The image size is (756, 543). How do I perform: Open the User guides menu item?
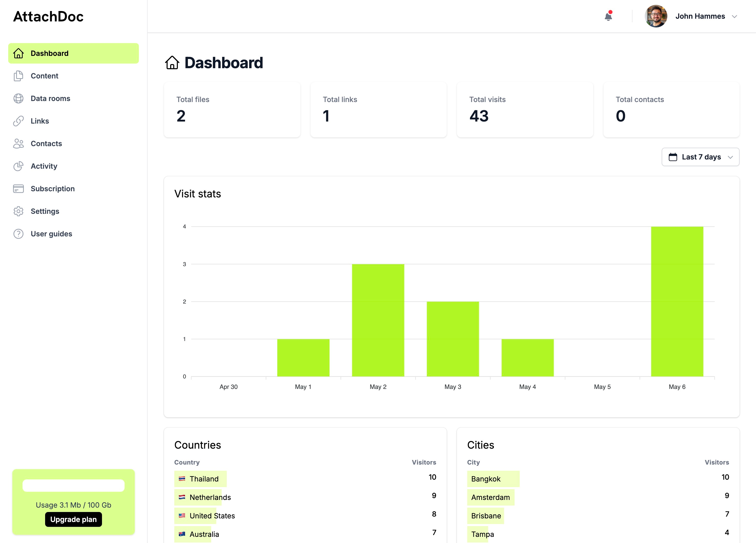[x=51, y=234]
